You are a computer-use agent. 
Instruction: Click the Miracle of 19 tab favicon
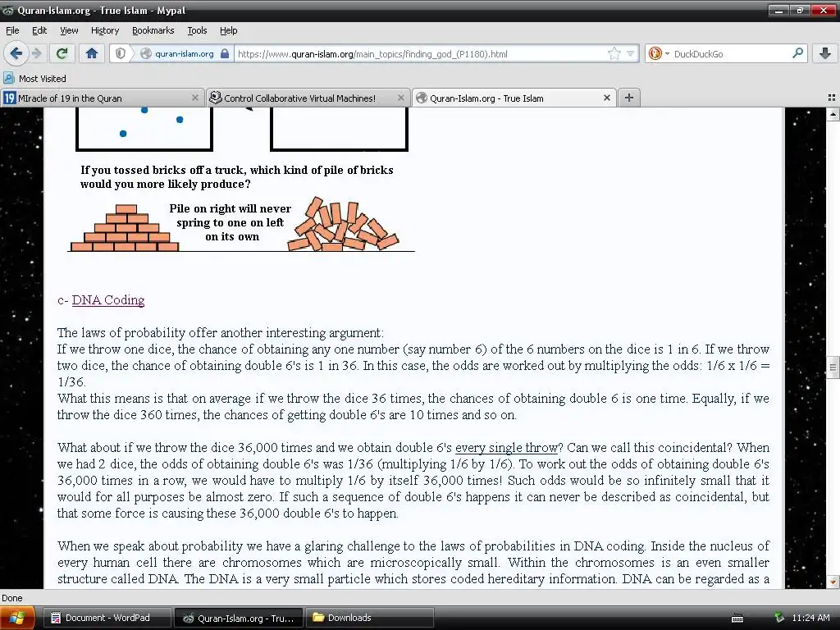pos(10,98)
